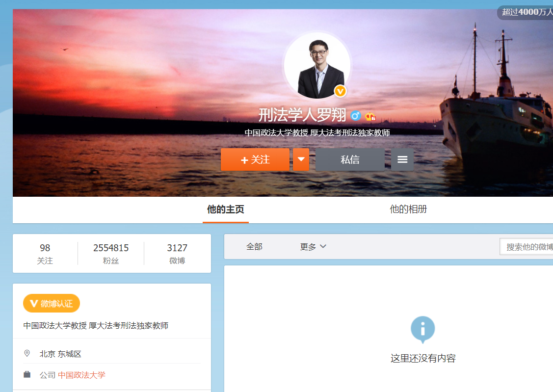Expand the arrow dropdown next to 关注

click(301, 159)
